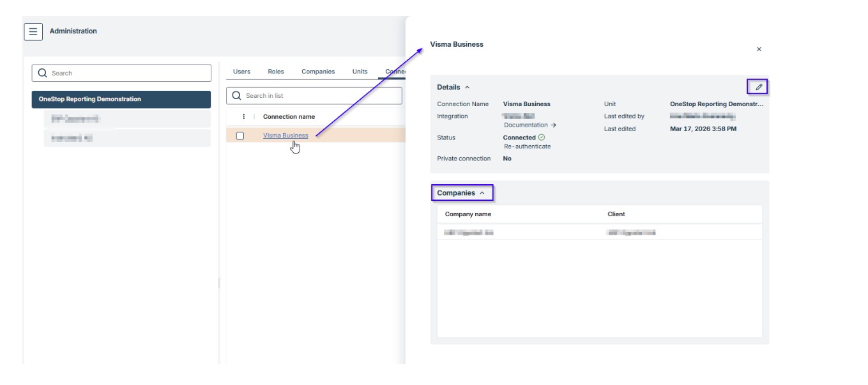Click the magnifier icon in left search

pos(43,73)
